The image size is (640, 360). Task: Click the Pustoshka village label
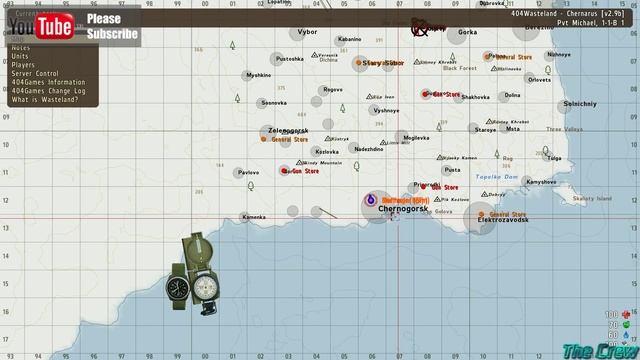[289, 59]
